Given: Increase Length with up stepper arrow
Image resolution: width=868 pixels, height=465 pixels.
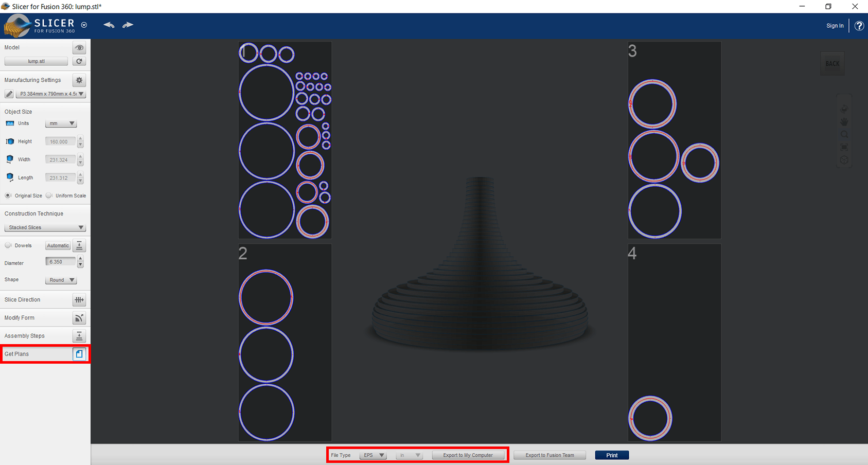Looking at the screenshot, I should (x=80, y=175).
